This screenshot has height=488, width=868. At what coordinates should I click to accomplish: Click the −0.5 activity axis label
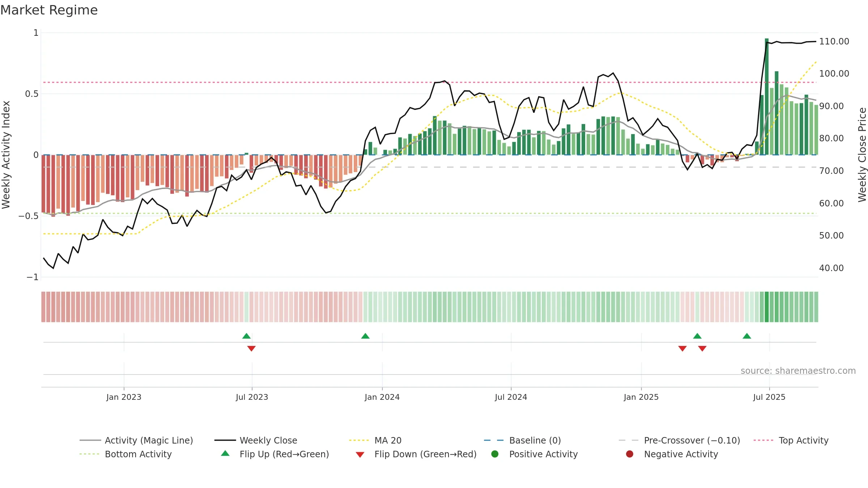tap(29, 216)
